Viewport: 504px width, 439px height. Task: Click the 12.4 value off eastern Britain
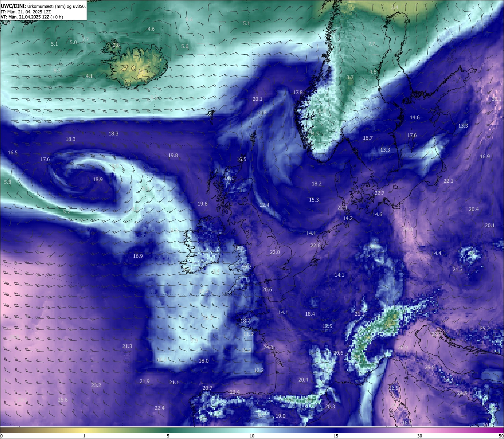pos(264,205)
